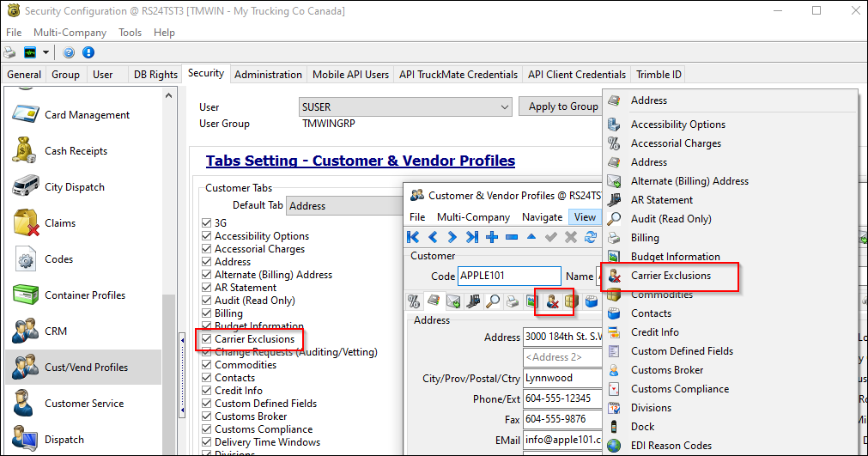Expand the Default Tab Address dropdown
The height and width of the screenshot is (456, 868).
(x=343, y=206)
